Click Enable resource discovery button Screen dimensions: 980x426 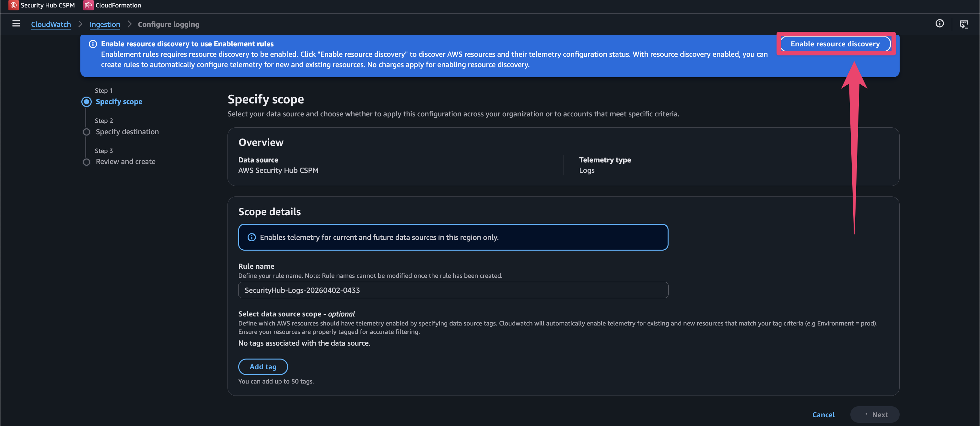pos(835,44)
